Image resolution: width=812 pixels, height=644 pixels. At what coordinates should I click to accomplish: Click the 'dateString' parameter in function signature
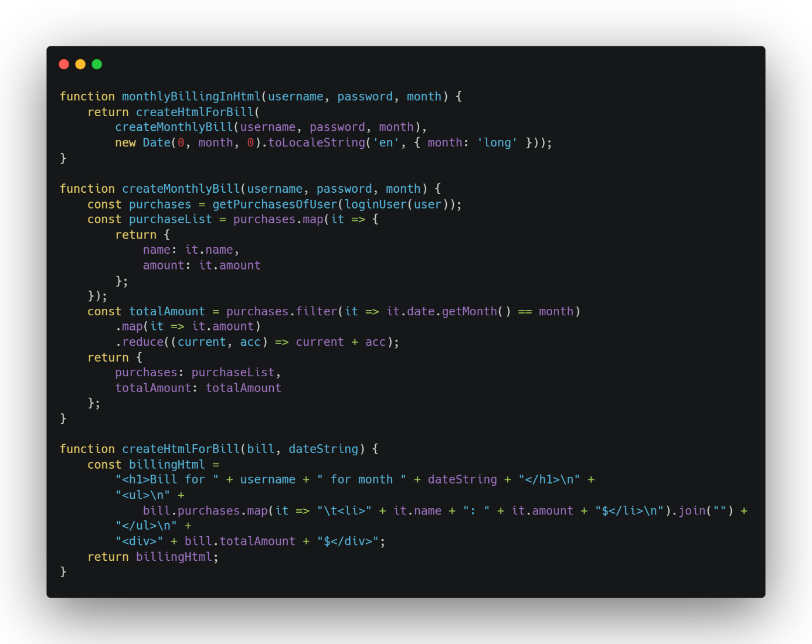pos(323,449)
